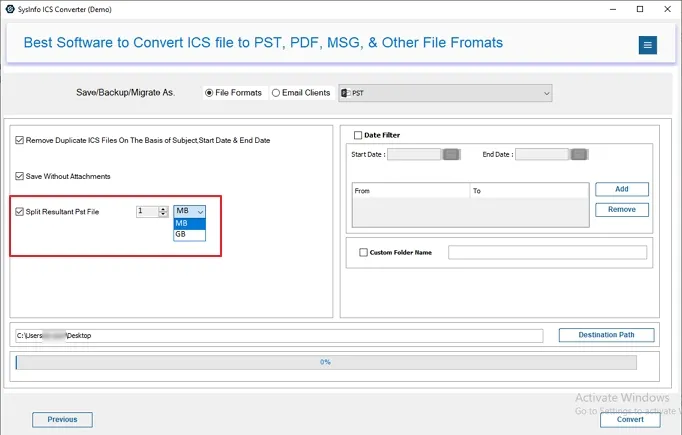Toggle Remove Duplicate ICS Files checkbox

pyautogui.click(x=19, y=140)
